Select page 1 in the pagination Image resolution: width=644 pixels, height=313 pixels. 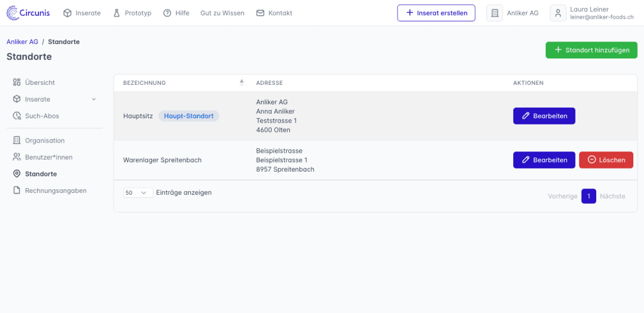point(588,196)
